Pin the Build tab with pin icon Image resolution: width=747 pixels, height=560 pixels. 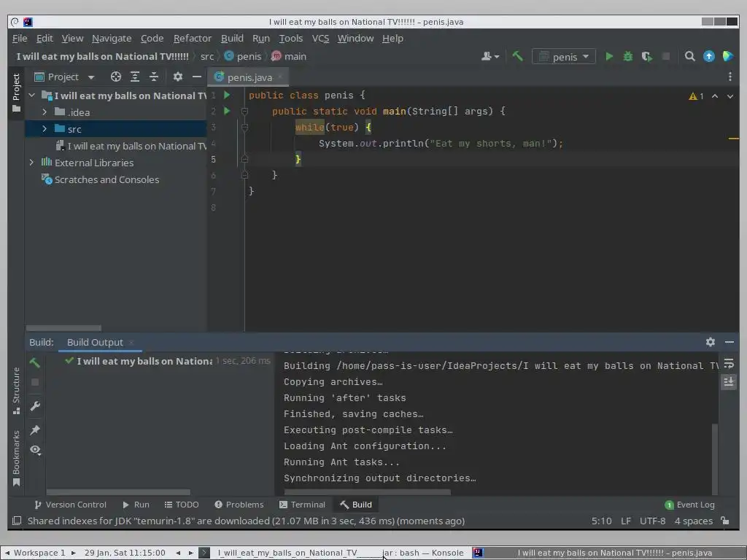[x=35, y=429]
